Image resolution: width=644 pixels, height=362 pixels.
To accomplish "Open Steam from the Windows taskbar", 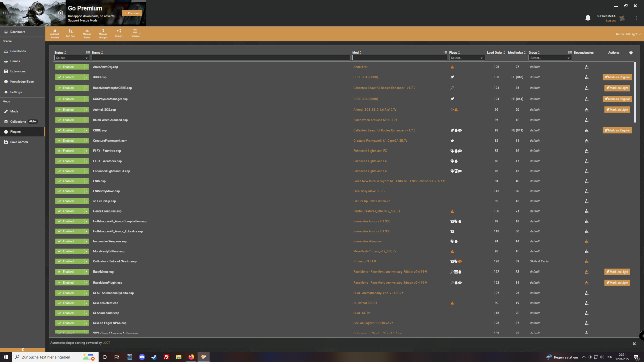I will 154,357.
